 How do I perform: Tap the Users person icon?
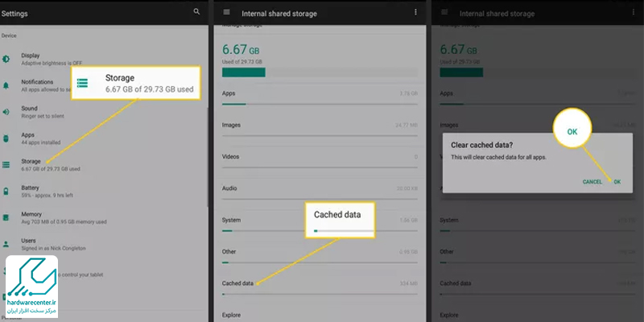click(x=6, y=244)
